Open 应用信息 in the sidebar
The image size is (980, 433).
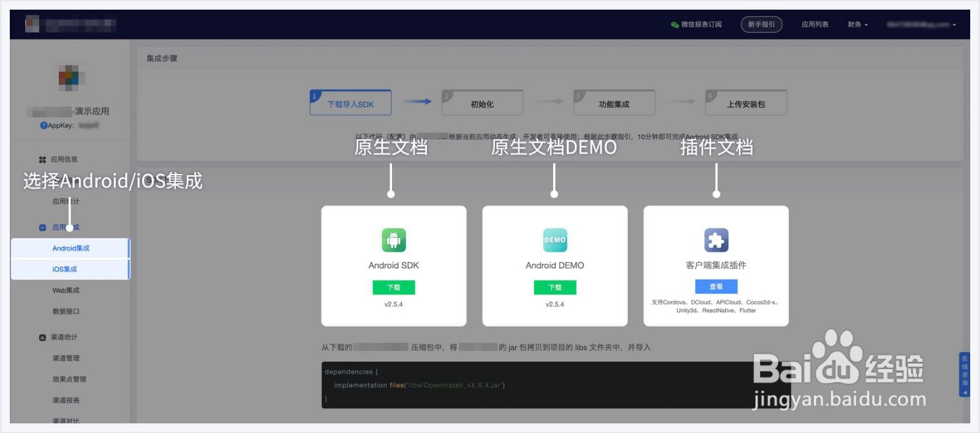click(x=64, y=159)
